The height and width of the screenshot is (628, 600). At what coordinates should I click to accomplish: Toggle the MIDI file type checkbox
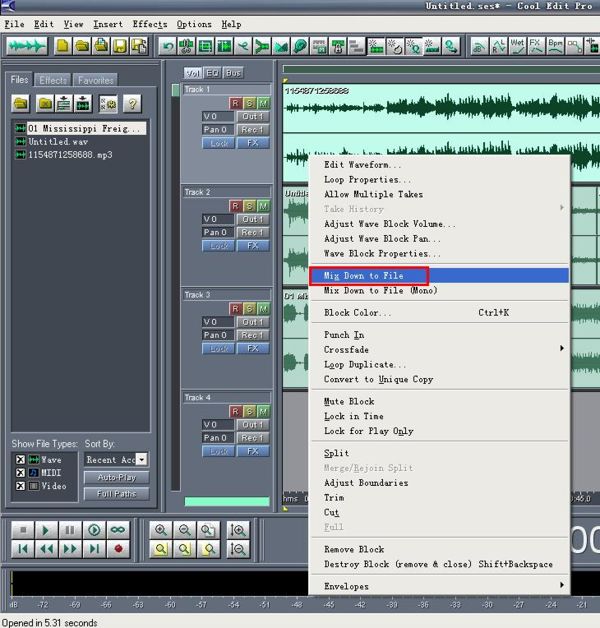[20, 473]
